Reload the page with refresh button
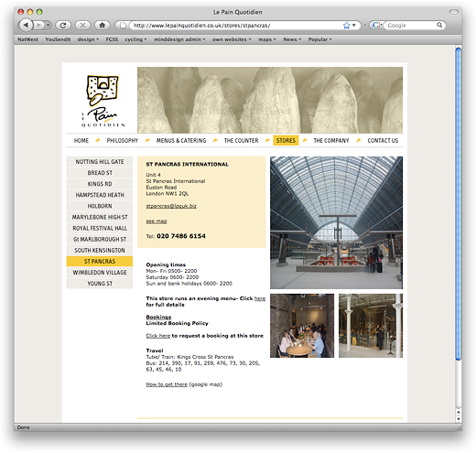476x453 pixels. 63,25
